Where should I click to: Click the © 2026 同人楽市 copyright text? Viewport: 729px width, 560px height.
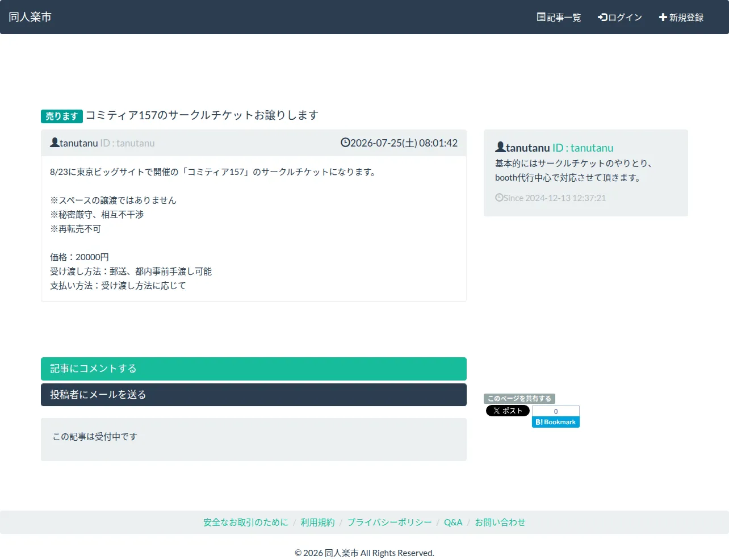[364, 553]
